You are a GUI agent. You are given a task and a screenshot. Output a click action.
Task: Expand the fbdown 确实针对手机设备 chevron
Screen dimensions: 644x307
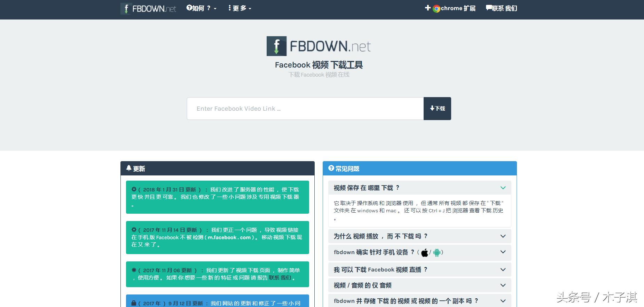(x=503, y=252)
